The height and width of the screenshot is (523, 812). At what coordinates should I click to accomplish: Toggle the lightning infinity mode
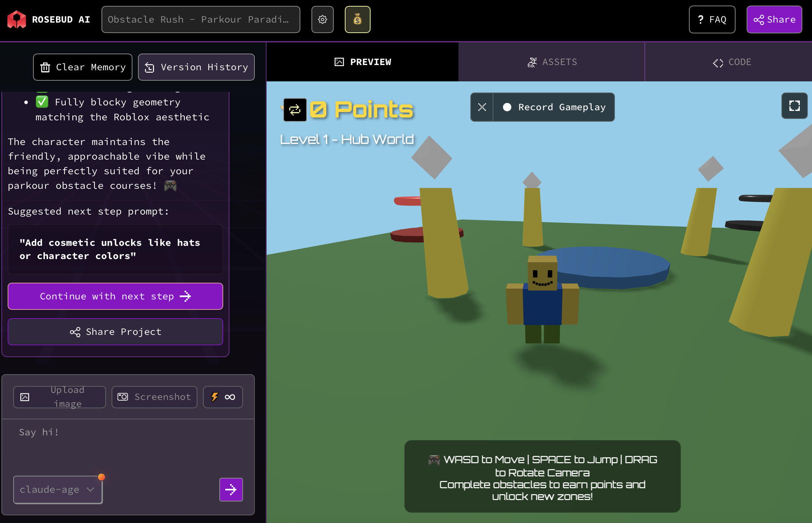click(223, 397)
